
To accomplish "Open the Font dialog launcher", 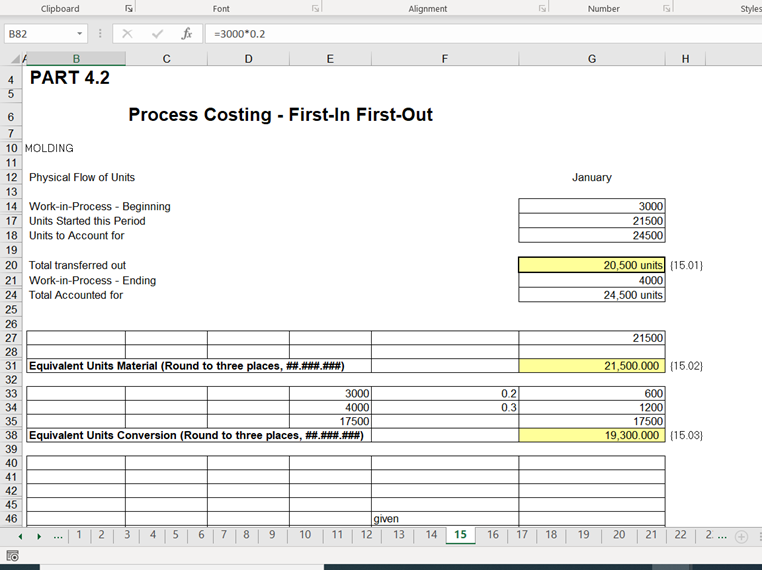I will coord(315,8).
